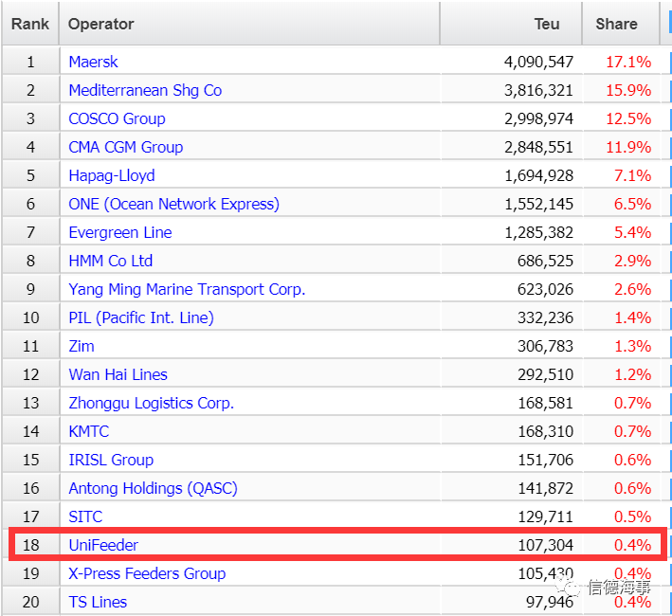The height and width of the screenshot is (616, 672).
Task: Open the Zim operator link
Action: click(82, 346)
